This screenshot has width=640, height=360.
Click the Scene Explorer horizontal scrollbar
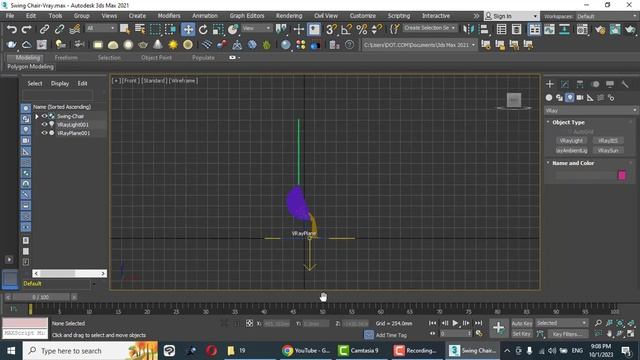(69, 273)
